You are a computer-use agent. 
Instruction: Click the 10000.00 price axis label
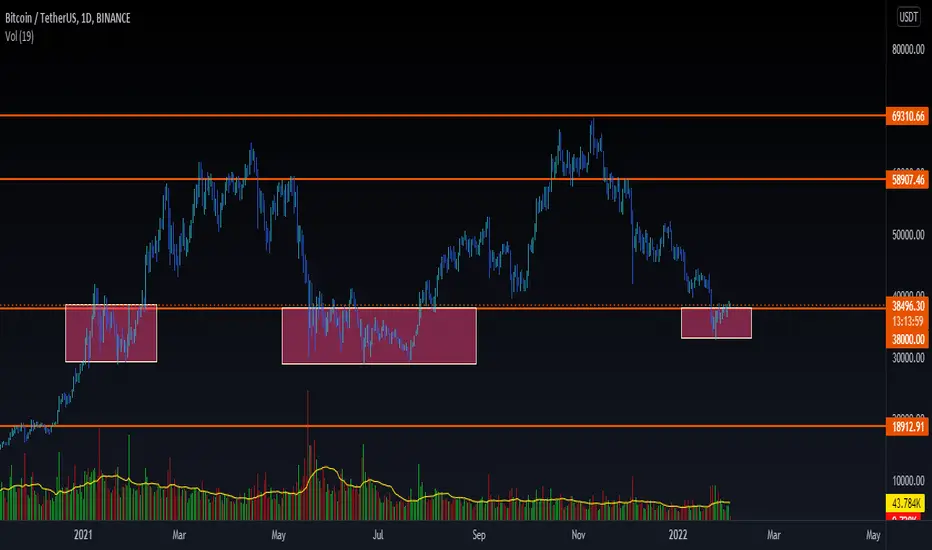click(908, 480)
